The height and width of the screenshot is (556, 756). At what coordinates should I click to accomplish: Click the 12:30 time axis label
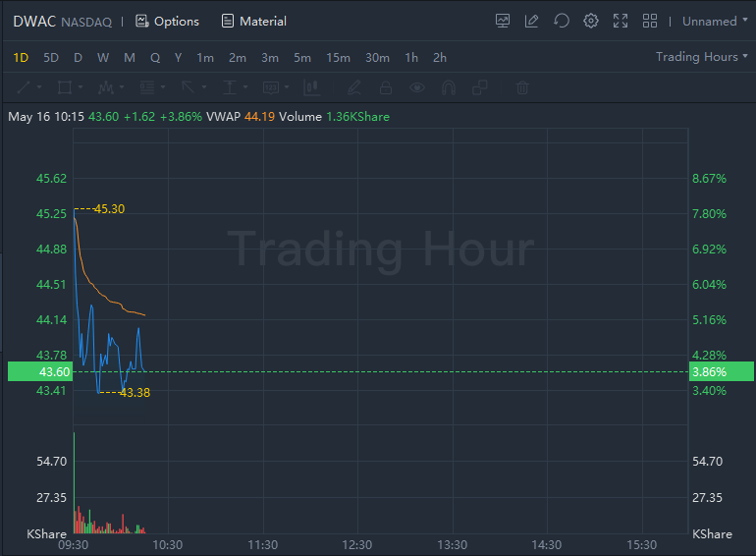click(357, 545)
